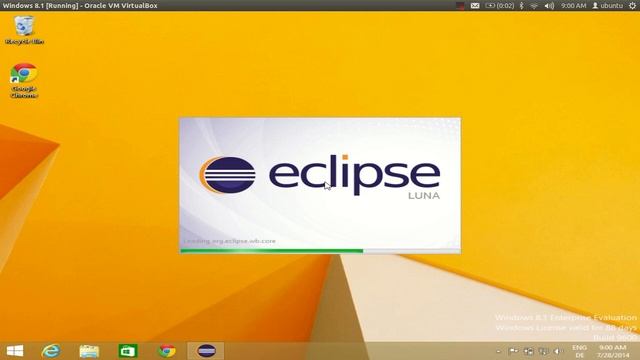640x360 pixels.
Task: Open the Windows Store taskbar icon
Action: point(128,351)
